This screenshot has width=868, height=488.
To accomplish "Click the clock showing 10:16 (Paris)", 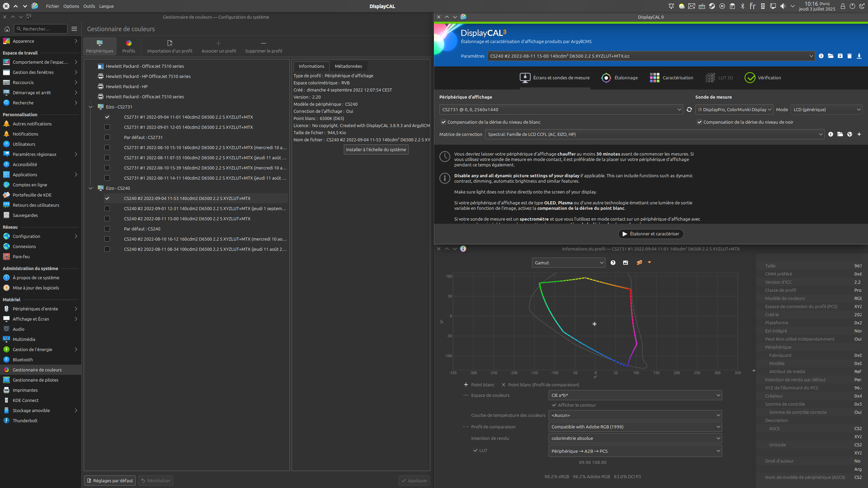I will coord(817,6).
